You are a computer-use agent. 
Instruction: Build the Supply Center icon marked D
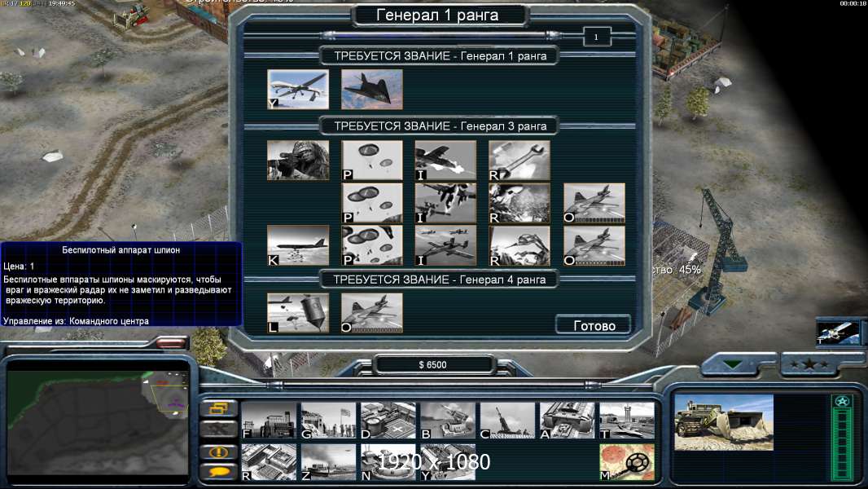(388, 421)
